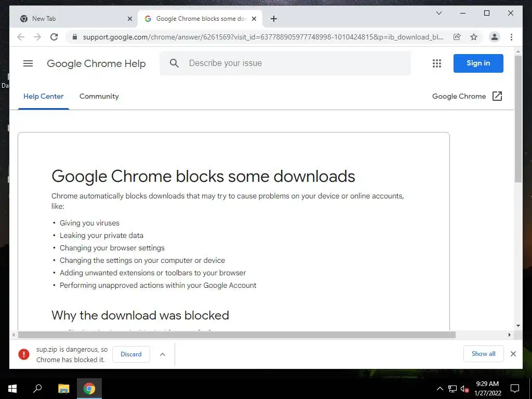The height and width of the screenshot is (399, 532).
Task: Open the hamburger main menu
Action: [28, 63]
